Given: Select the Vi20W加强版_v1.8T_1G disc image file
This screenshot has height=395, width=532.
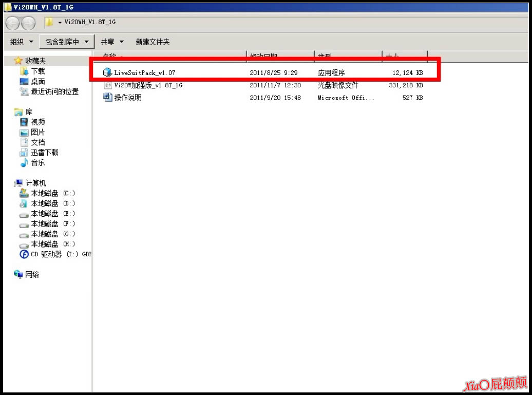Looking at the screenshot, I should [148, 85].
